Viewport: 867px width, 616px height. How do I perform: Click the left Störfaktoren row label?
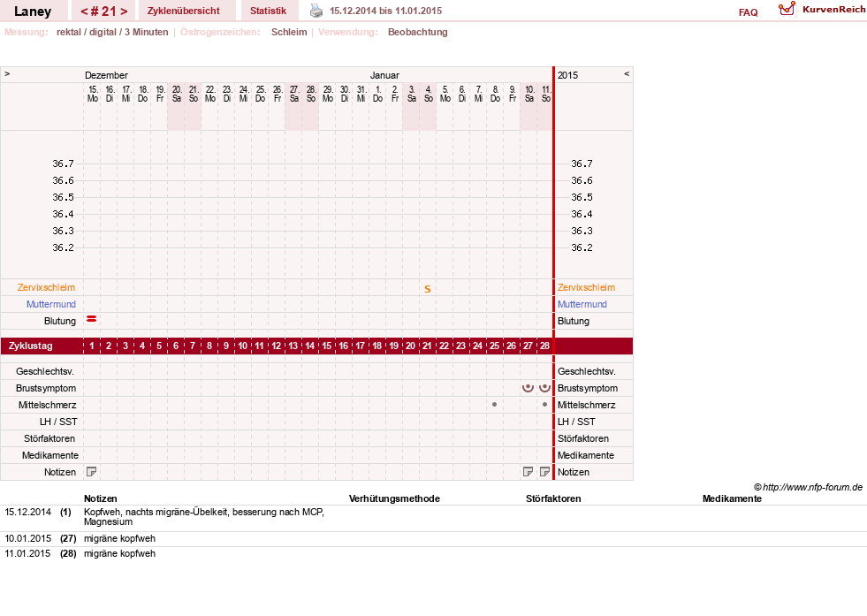point(49,438)
